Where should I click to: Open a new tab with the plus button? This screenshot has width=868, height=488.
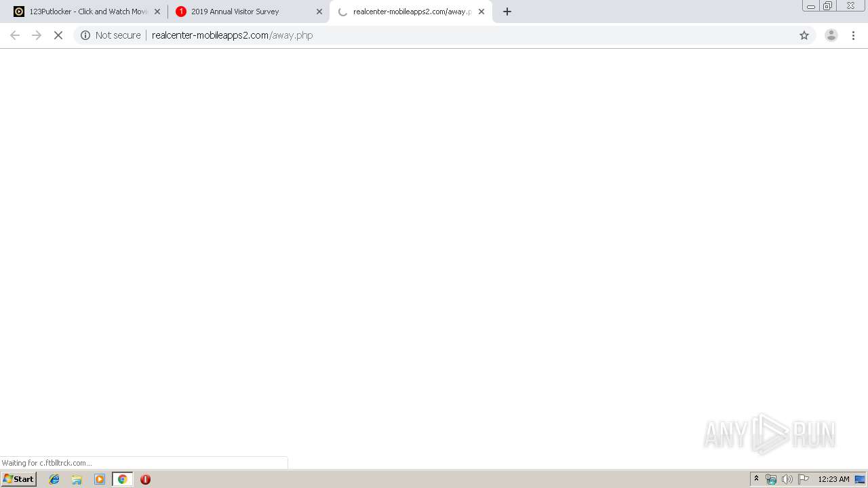pos(507,12)
